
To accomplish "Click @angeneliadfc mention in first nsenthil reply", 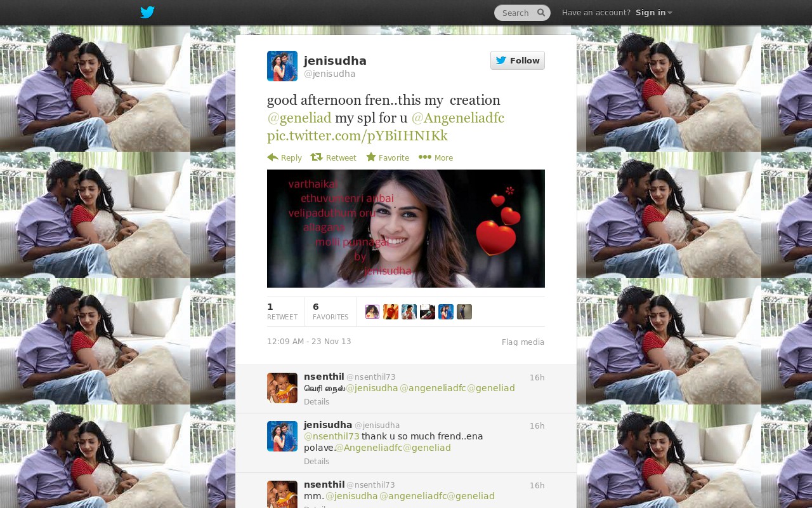I will [x=433, y=388].
